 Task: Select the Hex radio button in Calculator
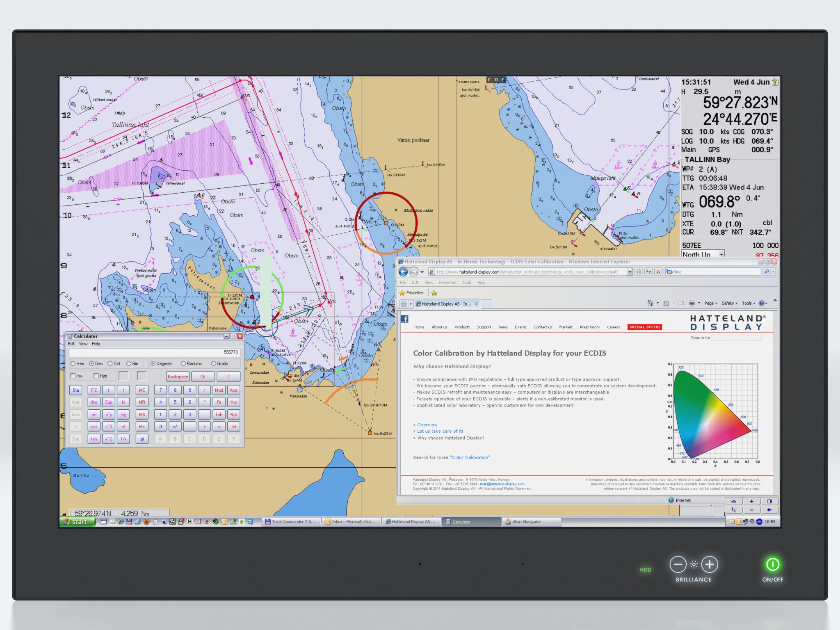pyautogui.click(x=73, y=363)
